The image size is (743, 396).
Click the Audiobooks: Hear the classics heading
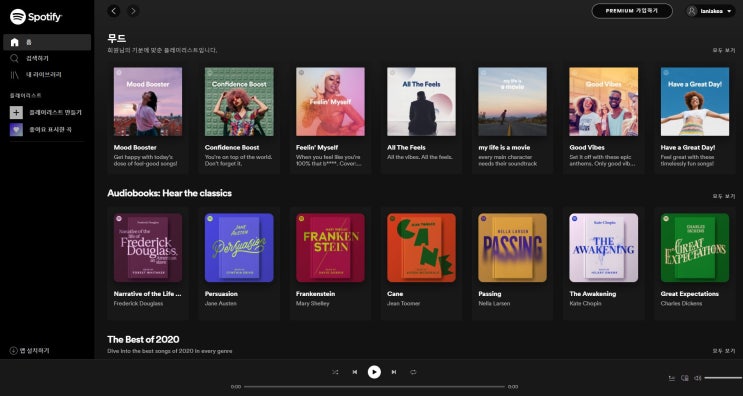170,193
